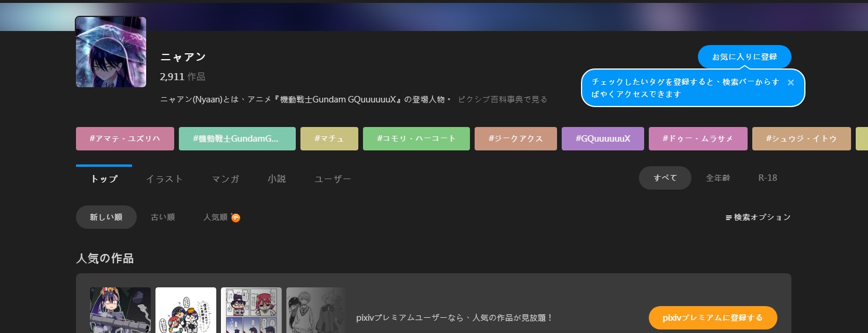Open the white chibi characters popular thumbnail
Image resolution: width=868 pixels, height=333 pixels.
[186, 310]
